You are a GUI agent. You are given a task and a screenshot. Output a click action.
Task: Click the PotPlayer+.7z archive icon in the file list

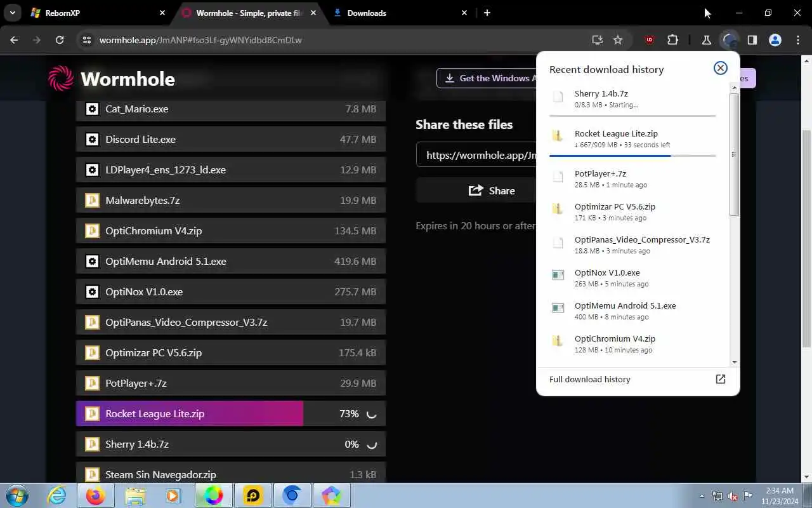(92, 384)
